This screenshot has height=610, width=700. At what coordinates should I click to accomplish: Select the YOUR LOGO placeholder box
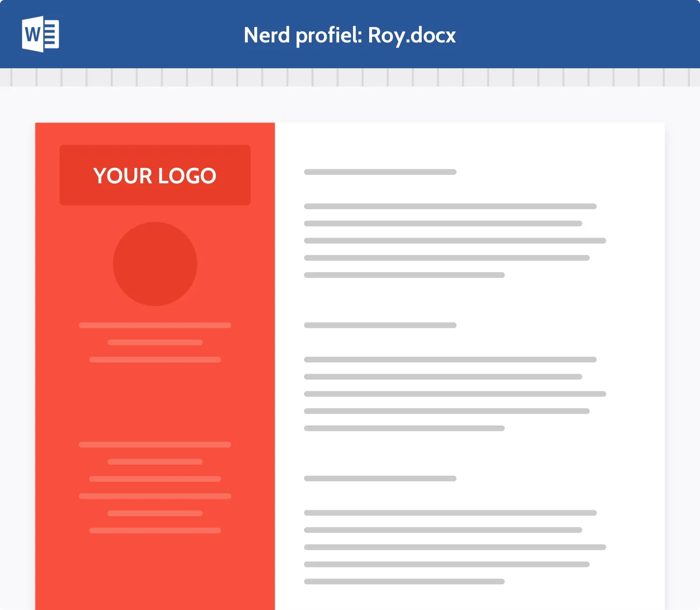click(155, 175)
